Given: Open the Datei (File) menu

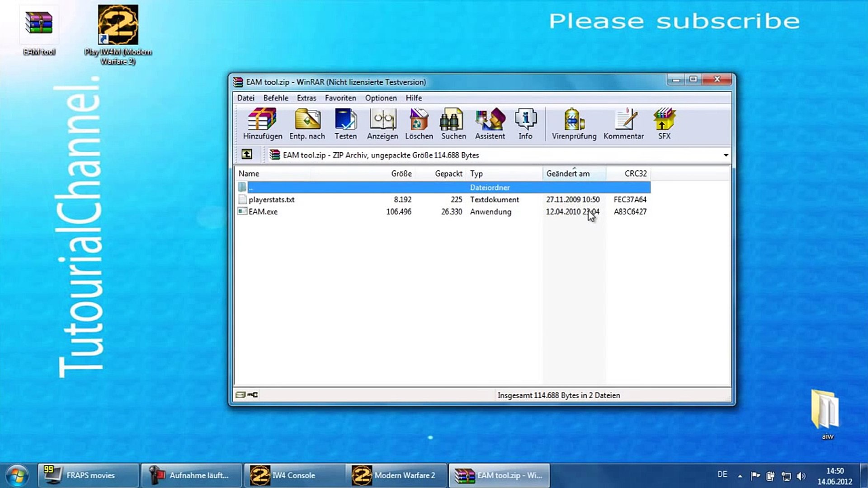Looking at the screenshot, I should pyautogui.click(x=245, y=98).
